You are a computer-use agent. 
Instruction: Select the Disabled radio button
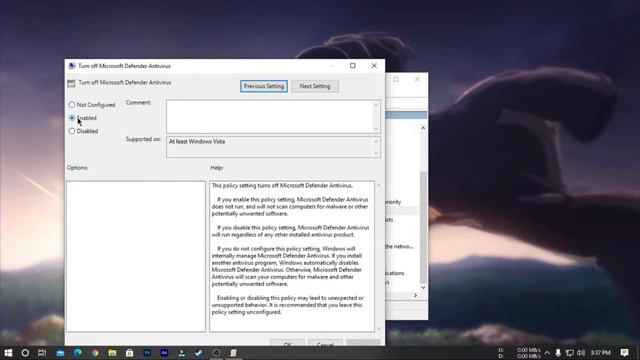pos(72,131)
